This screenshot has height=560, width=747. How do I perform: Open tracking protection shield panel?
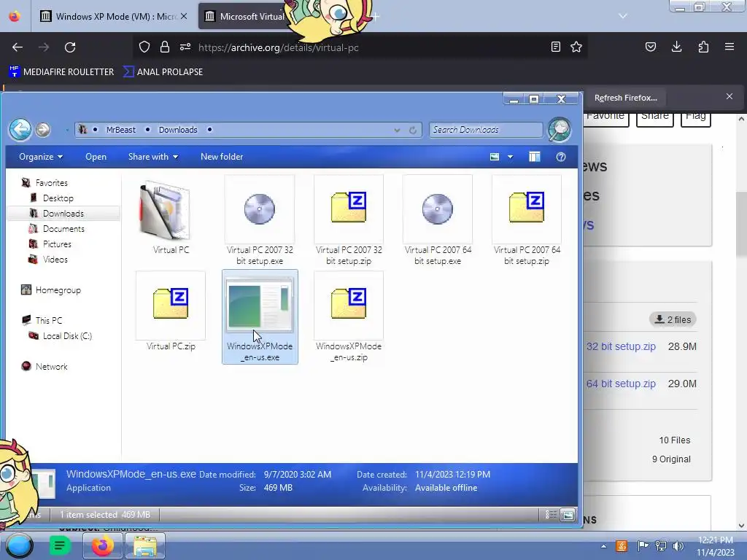click(144, 47)
